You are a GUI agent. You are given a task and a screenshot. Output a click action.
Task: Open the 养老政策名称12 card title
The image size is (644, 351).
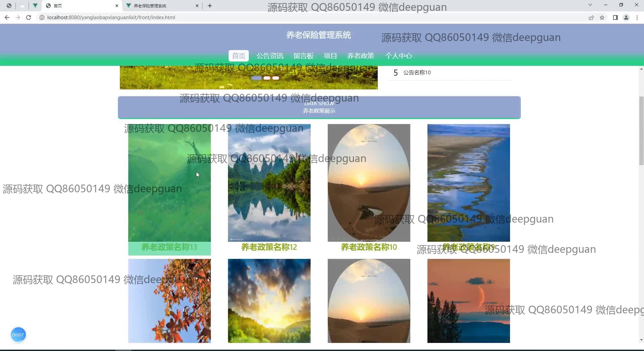[x=269, y=247]
